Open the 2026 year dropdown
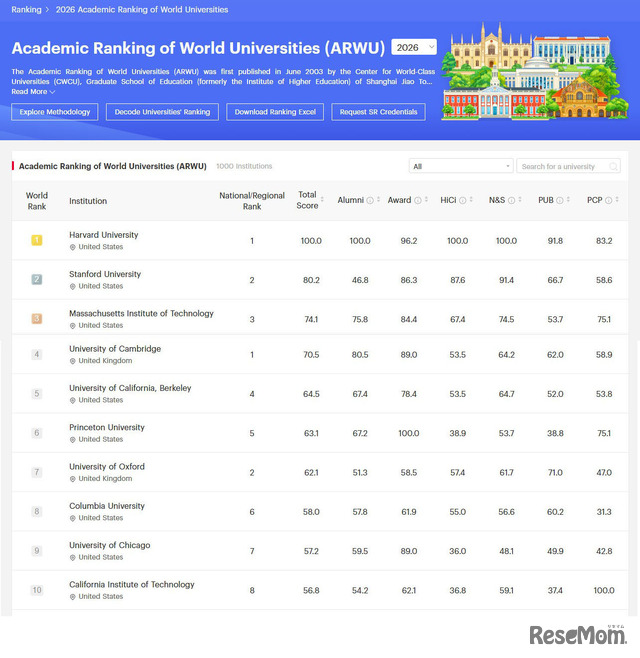 [414, 47]
